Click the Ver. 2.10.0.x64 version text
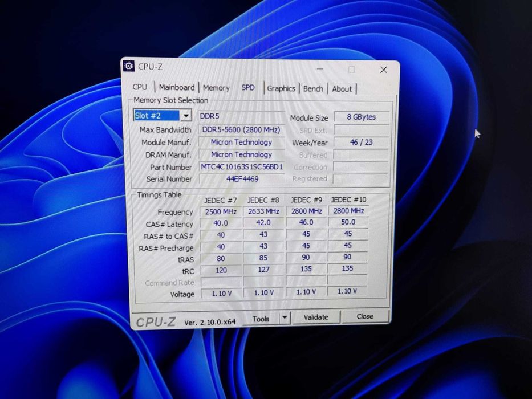 tap(210, 322)
